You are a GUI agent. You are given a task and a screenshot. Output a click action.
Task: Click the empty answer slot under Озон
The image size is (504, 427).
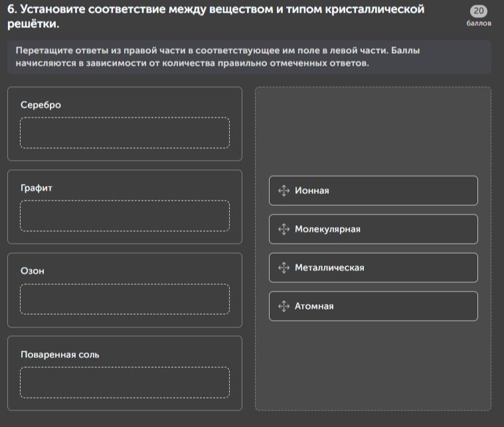(125, 299)
